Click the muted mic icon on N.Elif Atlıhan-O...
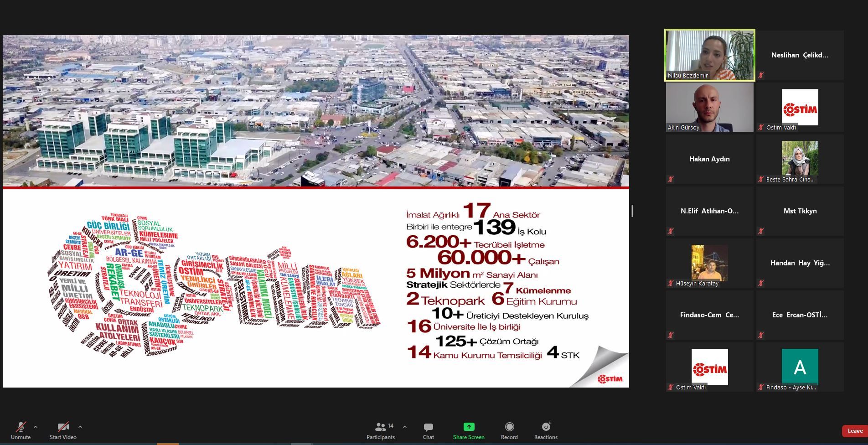The height and width of the screenshot is (445, 868). pos(671,231)
